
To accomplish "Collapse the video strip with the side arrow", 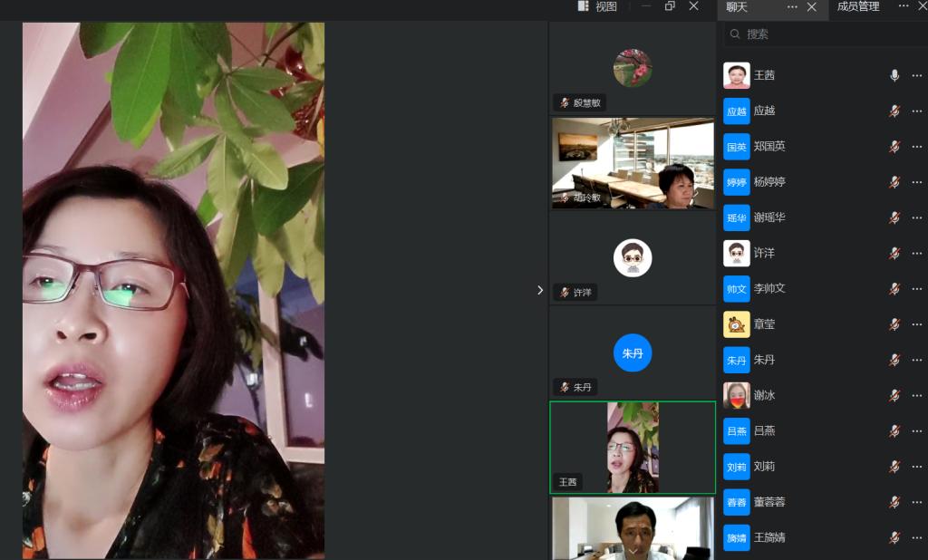I will point(540,290).
